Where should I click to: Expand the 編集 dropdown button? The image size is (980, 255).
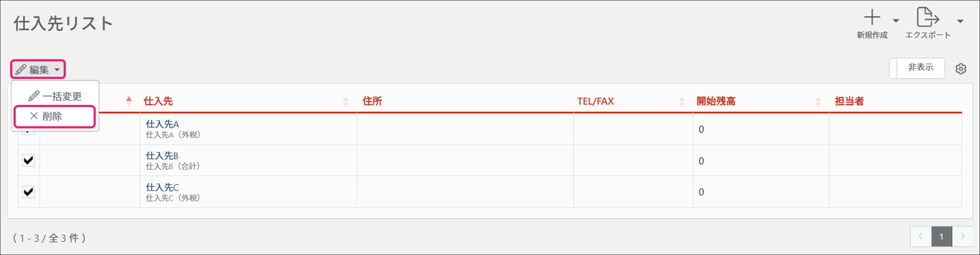click(x=38, y=69)
